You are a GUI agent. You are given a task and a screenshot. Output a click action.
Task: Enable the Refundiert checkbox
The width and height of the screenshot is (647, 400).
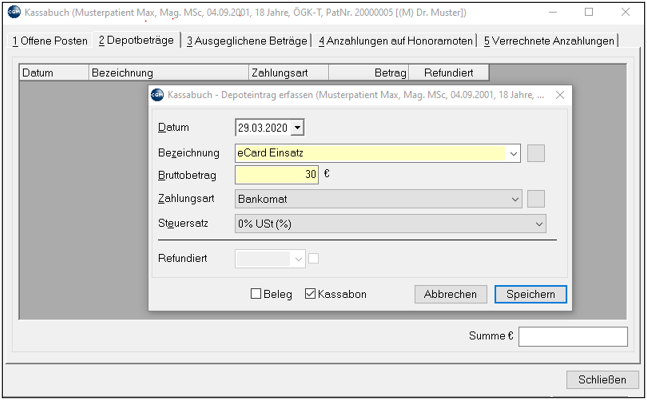314,258
